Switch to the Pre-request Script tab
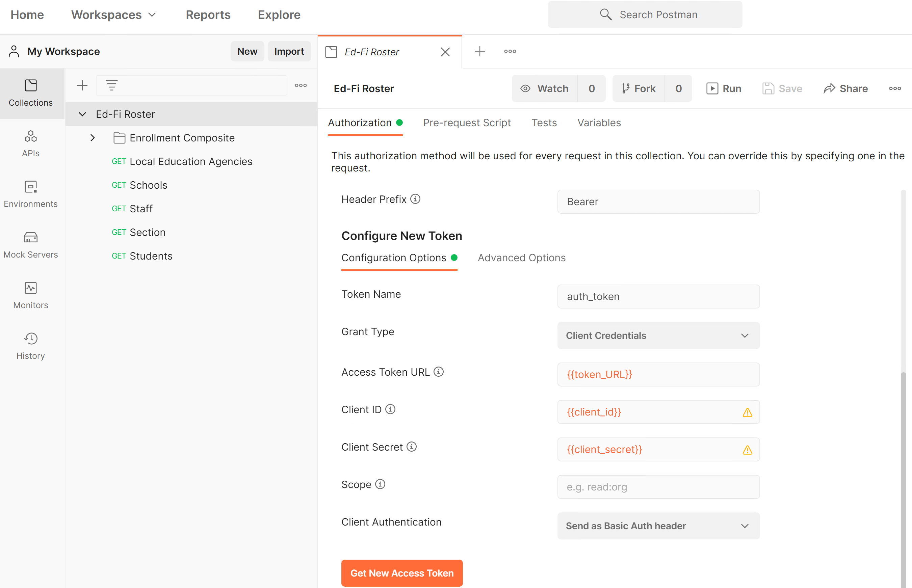912x588 pixels. click(x=467, y=122)
